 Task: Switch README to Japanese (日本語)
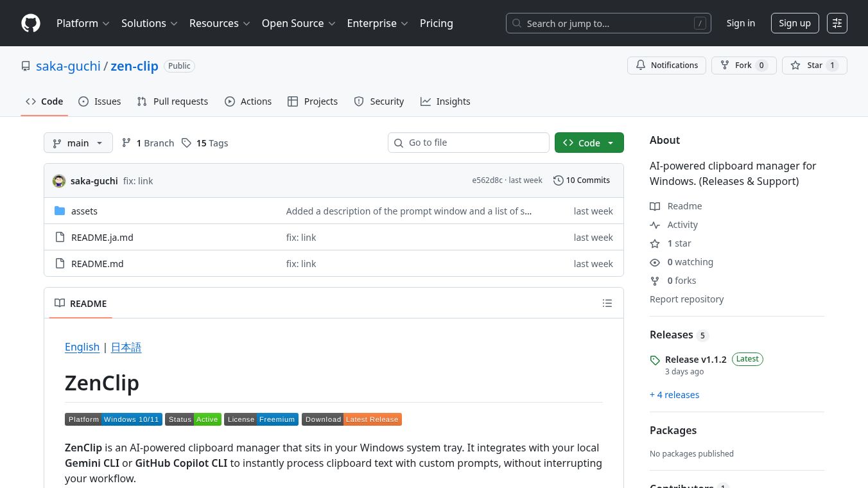click(x=126, y=347)
